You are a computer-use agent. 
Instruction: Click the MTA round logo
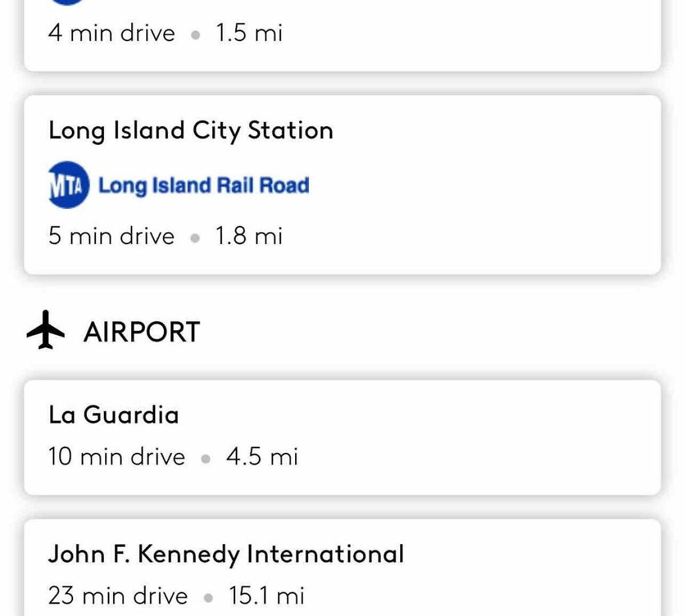click(x=68, y=185)
